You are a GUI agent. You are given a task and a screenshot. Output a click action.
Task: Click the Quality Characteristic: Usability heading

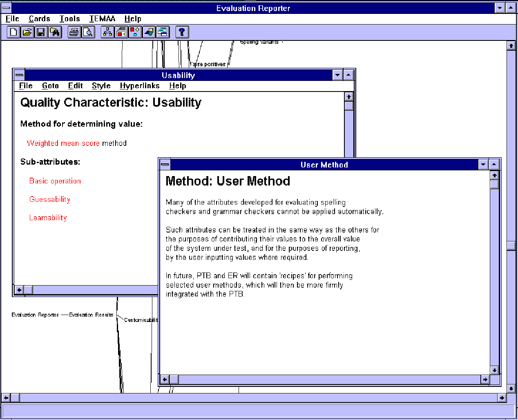pyautogui.click(x=111, y=103)
